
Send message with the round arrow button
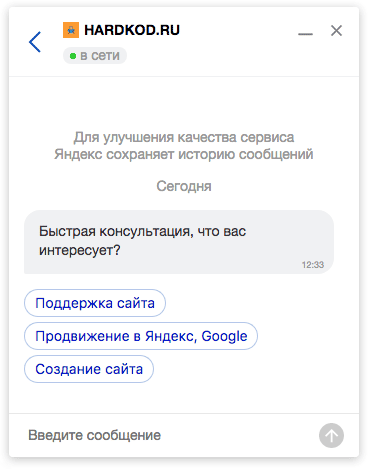pos(331,435)
